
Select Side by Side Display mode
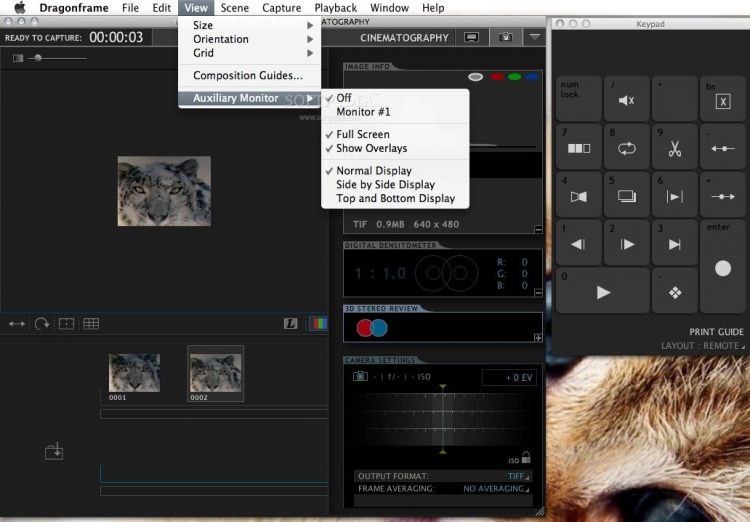tap(385, 184)
